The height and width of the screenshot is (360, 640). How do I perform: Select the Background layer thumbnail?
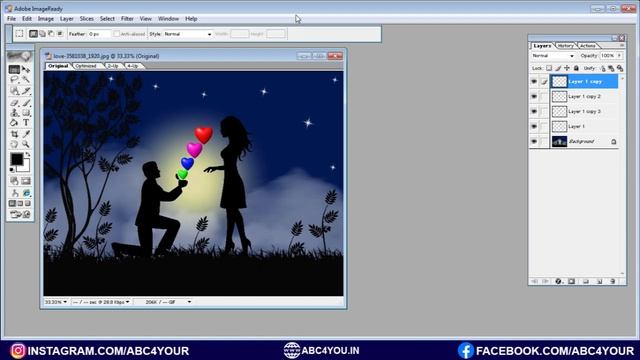559,141
